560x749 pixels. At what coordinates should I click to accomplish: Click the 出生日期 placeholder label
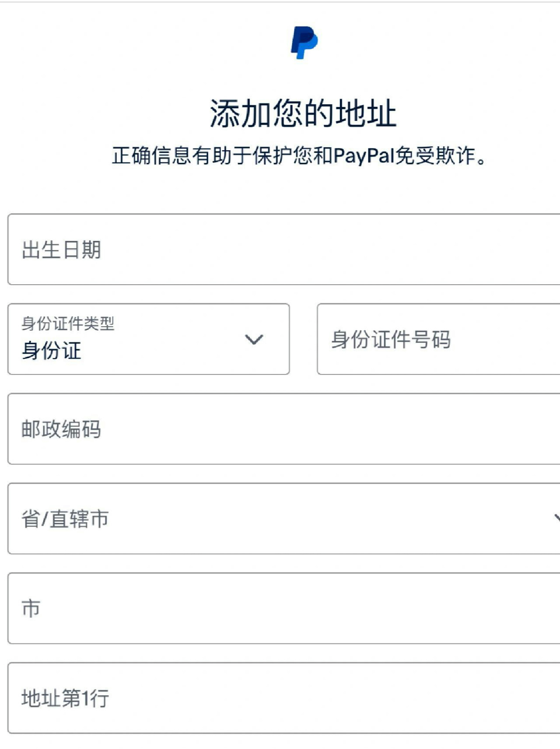click(61, 250)
